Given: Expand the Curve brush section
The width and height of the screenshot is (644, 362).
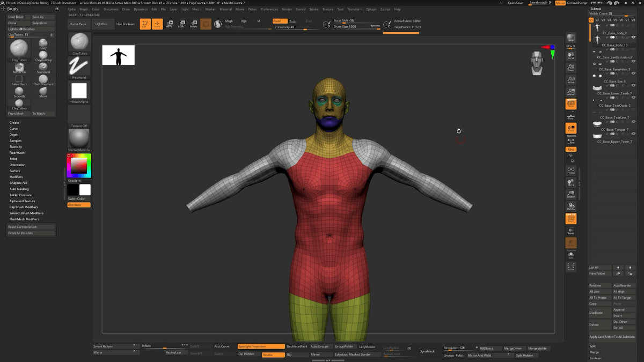Looking at the screenshot, I should 13,129.
